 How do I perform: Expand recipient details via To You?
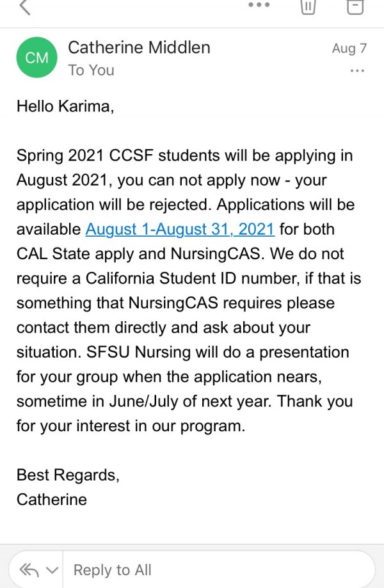tap(91, 70)
